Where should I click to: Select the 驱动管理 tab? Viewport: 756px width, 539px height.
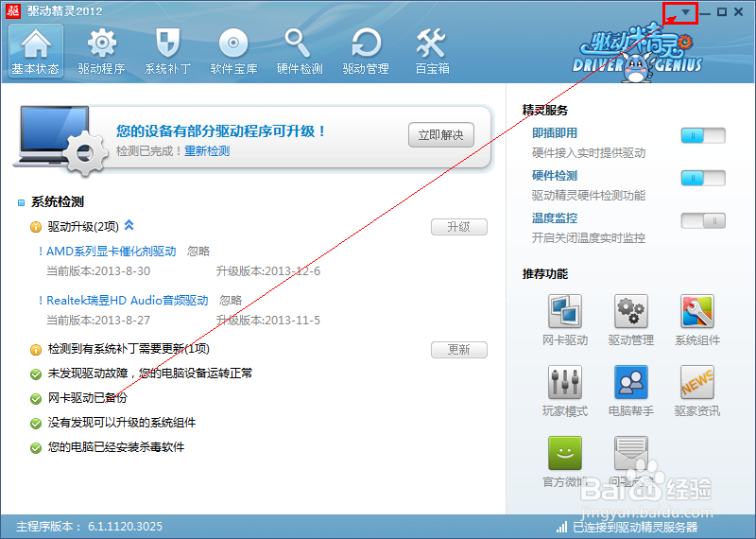pos(366,51)
